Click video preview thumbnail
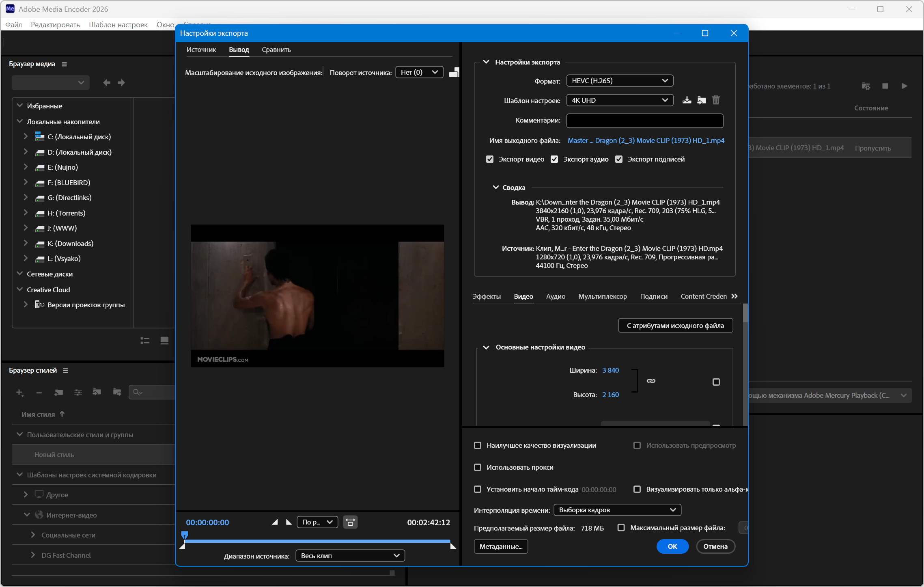924x587 pixels. 317,296
